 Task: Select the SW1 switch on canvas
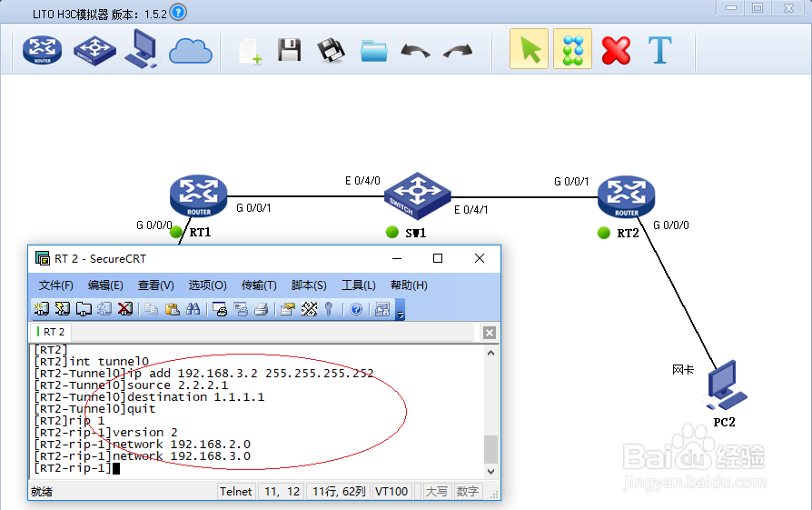click(418, 195)
